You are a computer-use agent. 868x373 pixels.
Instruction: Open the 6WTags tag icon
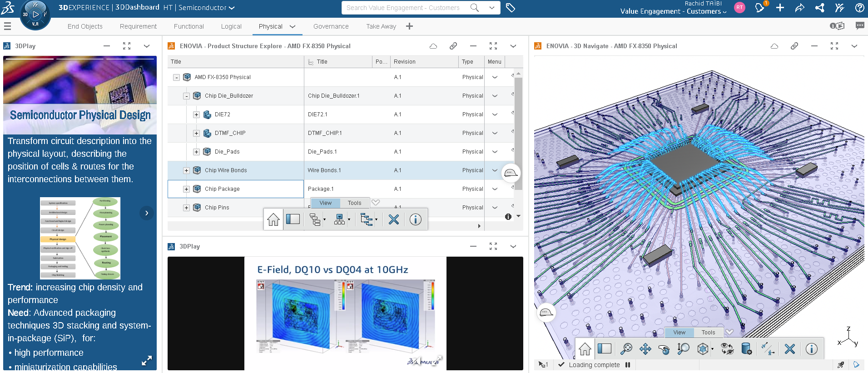[x=511, y=8]
